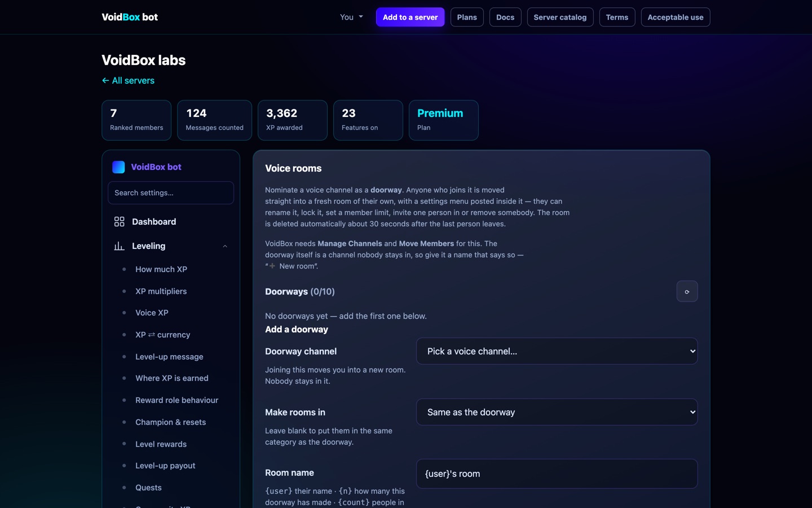
Task: Open the Terms page
Action: click(x=617, y=17)
